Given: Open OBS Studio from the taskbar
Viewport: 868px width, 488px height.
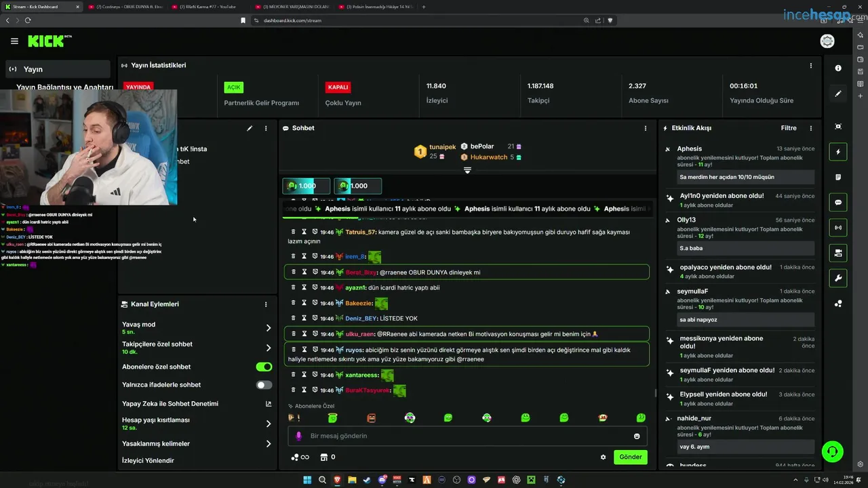Looking at the screenshot, I should point(457,480).
